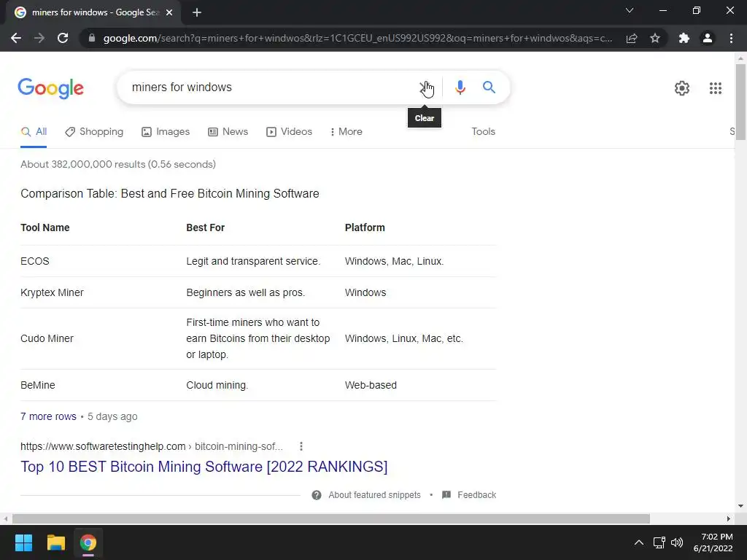Reload the current page
The image size is (747, 560).
[63, 38]
